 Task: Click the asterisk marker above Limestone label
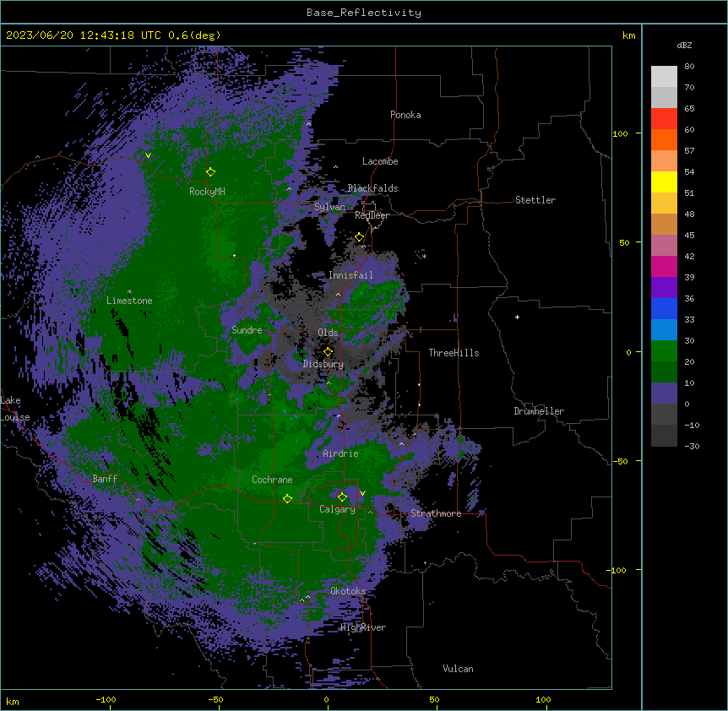[129, 292]
